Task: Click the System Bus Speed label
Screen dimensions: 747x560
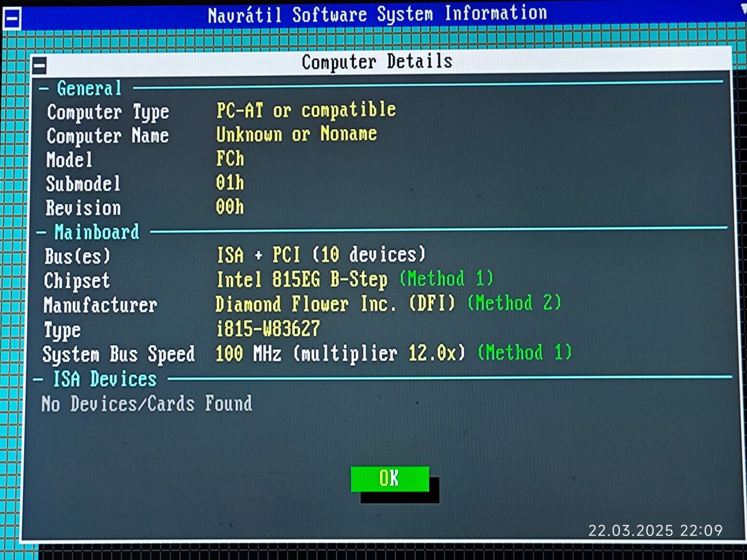Action: (x=119, y=354)
